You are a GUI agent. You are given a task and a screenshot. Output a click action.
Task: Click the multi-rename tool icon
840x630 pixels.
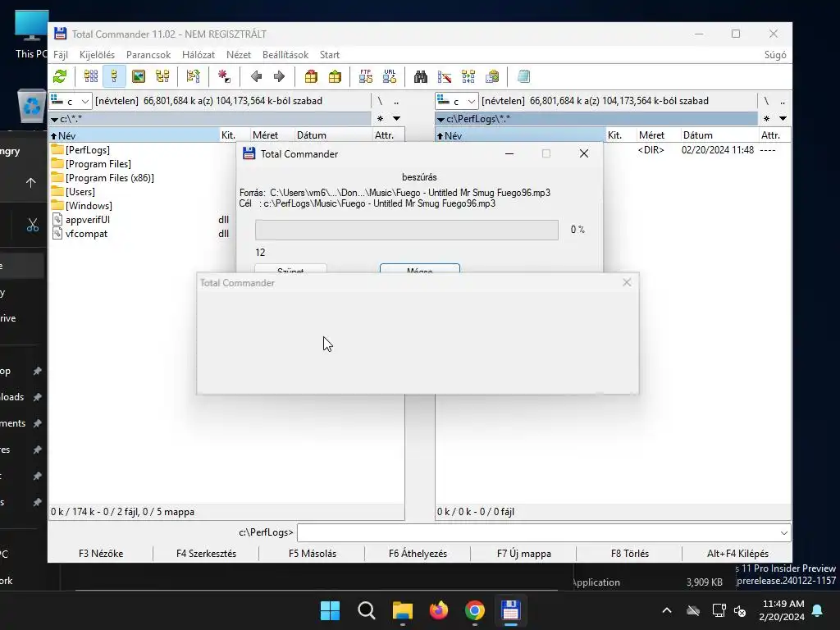click(x=444, y=76)
